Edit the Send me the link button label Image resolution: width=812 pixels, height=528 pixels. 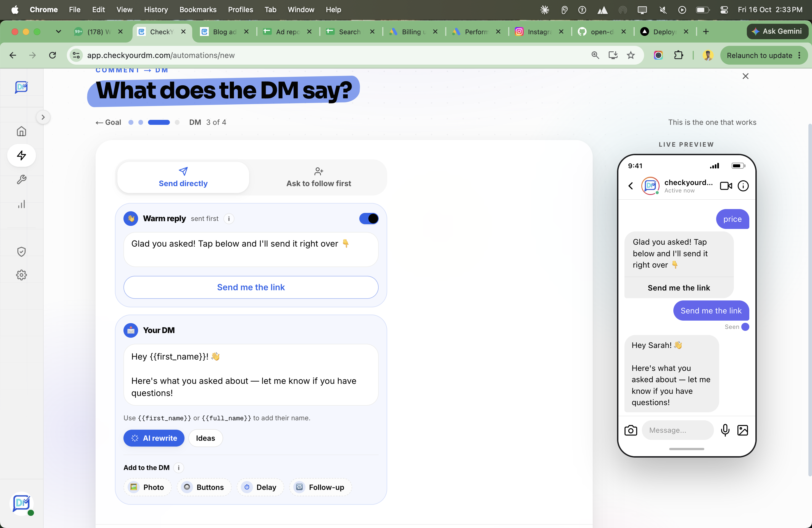point(251,287)
